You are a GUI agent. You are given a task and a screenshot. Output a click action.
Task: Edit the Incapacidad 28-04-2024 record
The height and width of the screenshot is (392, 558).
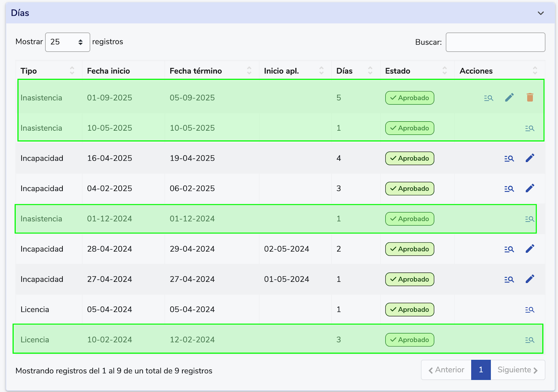530,249
